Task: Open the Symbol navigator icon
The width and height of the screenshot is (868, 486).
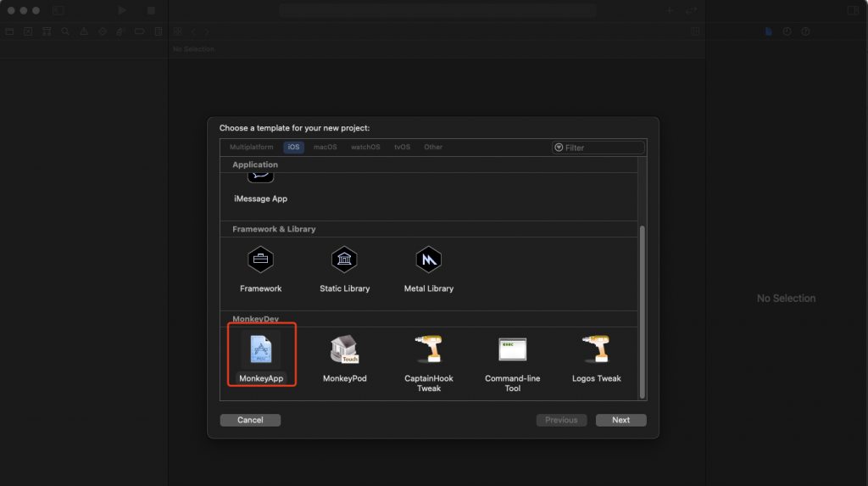Action: click(47, 31)
